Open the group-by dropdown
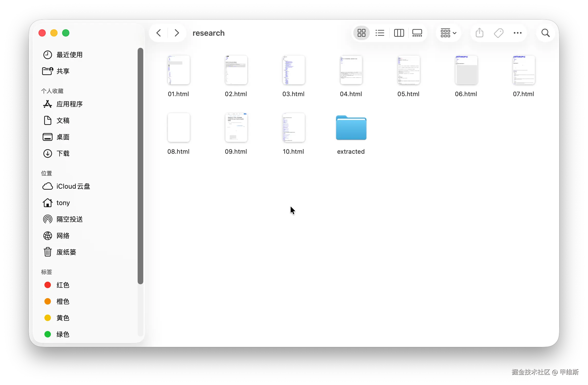This screenshot has height=385, width=588. (x=448, y=33)
